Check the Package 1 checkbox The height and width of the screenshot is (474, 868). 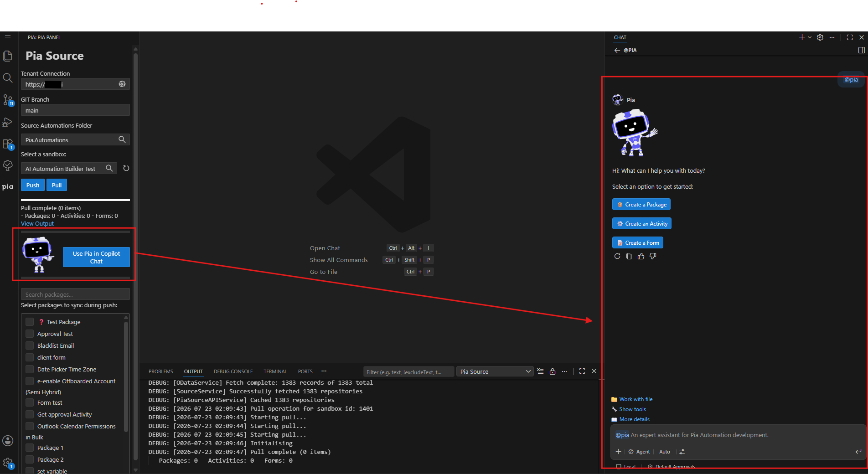(30, 448)
